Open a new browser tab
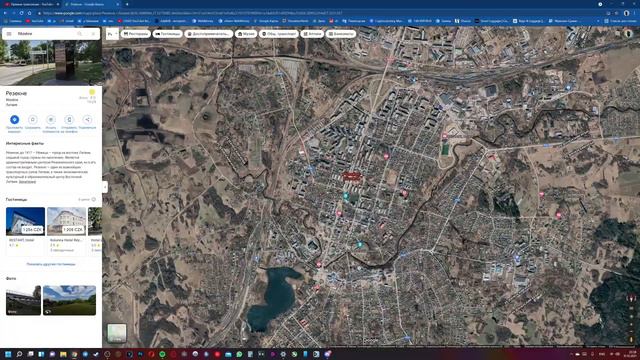 (x=127, y=4)
